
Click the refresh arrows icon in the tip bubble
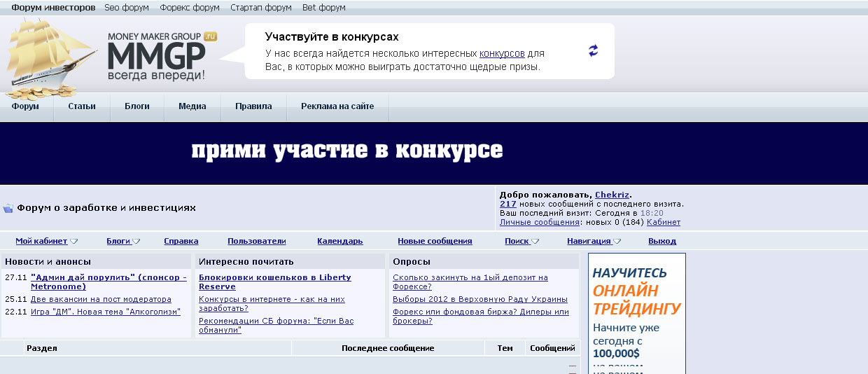pos(593,50)
